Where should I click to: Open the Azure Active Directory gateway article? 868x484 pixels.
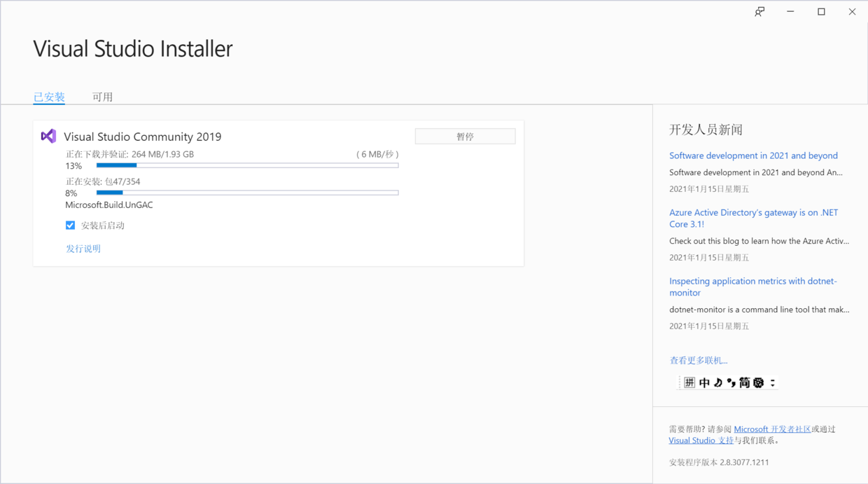pyautogui.click(x=753, y=219)
